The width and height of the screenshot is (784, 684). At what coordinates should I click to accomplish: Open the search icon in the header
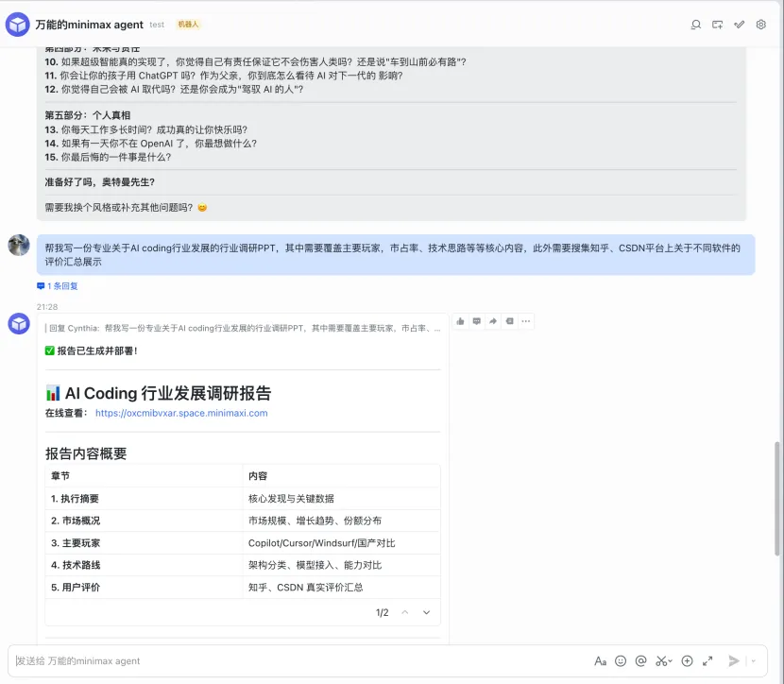(x=696, y=25)
